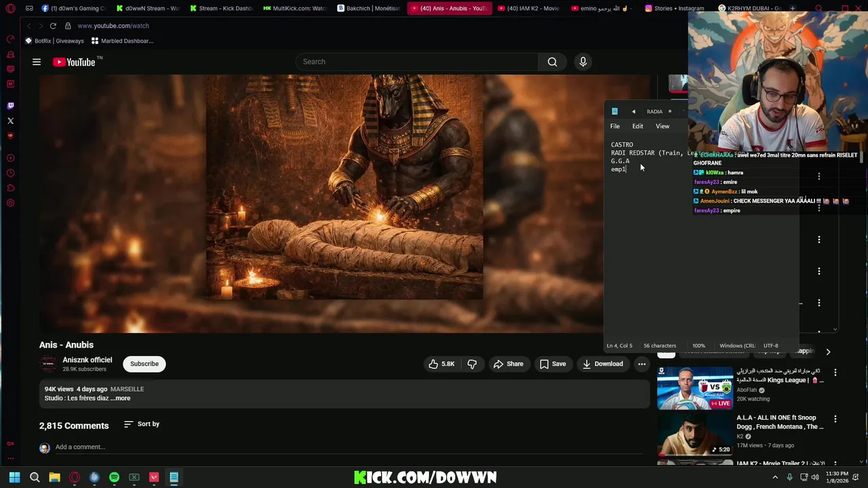
Task: Open the BotRix | Giveaways bookmark
Action: (54, 41)
